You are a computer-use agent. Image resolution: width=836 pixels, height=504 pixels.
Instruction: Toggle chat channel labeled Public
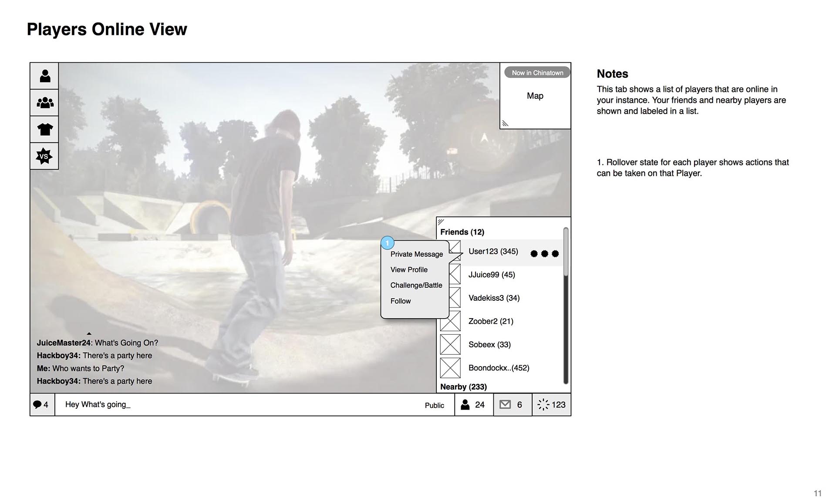click(434, 405)
